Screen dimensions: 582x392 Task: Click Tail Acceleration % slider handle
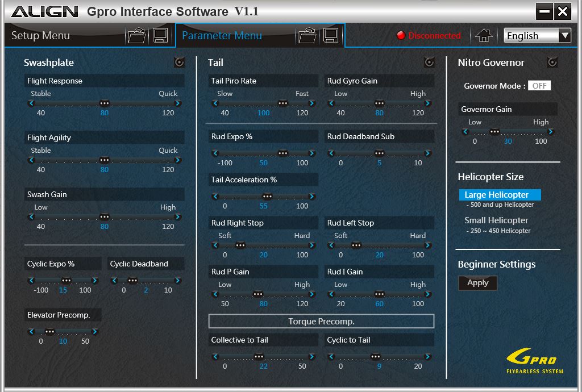click(x=267, y=196)
